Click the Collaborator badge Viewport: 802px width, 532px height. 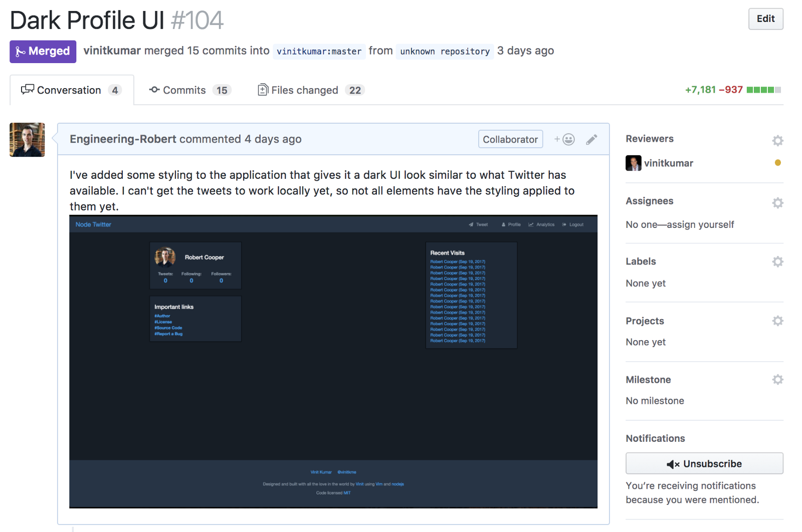click(x=510, y=139)
